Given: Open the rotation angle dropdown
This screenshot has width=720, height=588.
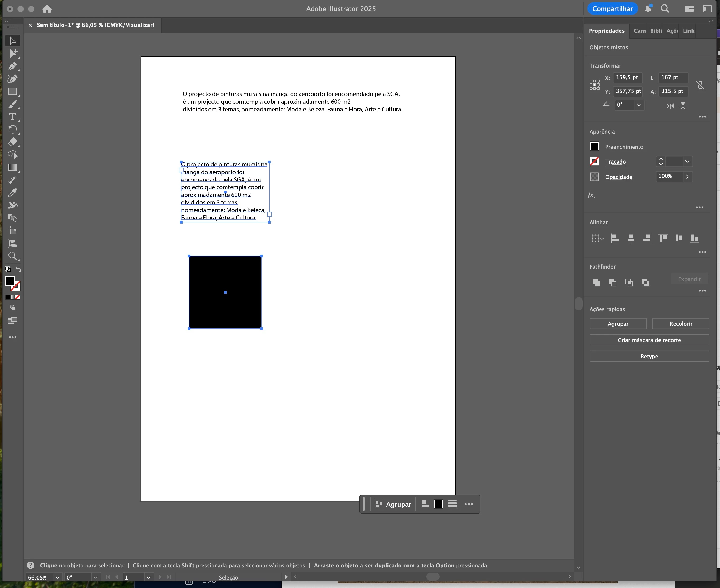Looking at the screenshot, I should click(639, 105).
